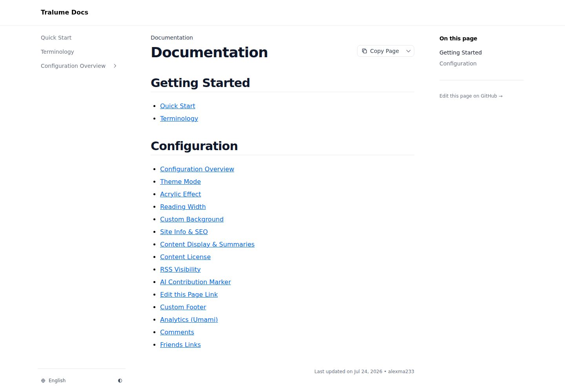Open the Copy Page dropdown arrow
565x392 pixels.
pos(408,51)
